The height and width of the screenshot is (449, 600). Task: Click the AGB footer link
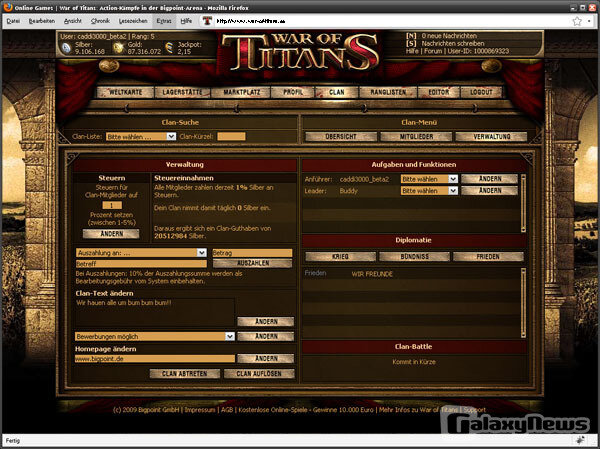[x=227, y=410]
